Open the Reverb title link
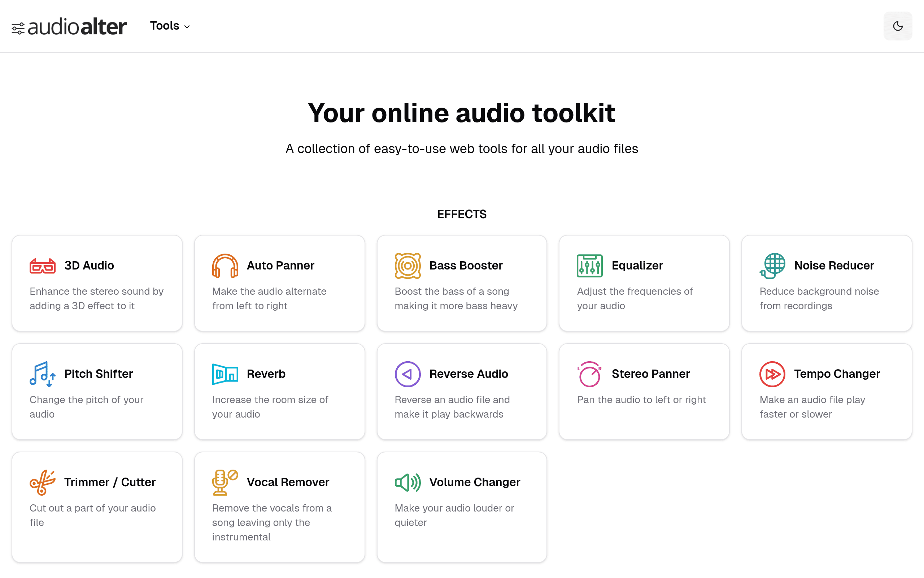This screenshot has height=578, width=924. 266,374
